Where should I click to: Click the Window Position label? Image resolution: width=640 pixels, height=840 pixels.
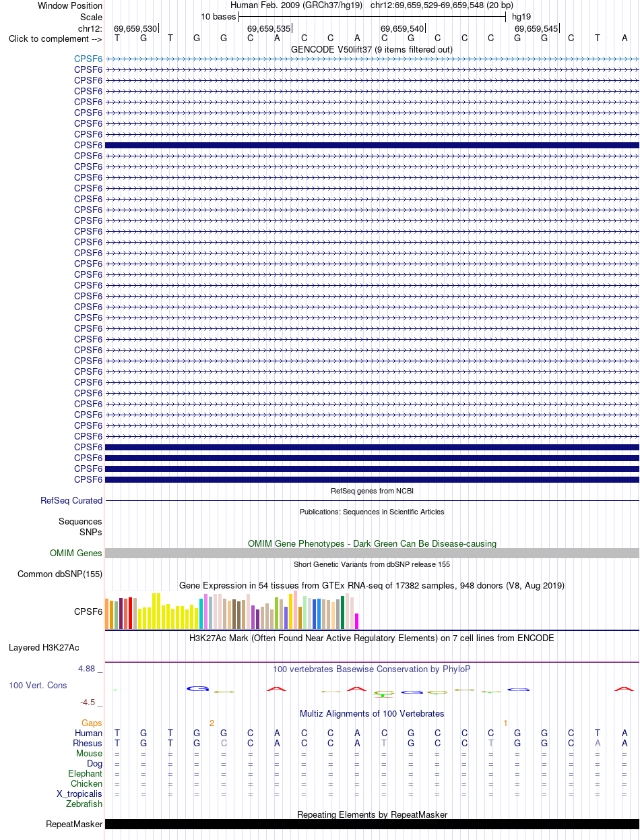70,5
